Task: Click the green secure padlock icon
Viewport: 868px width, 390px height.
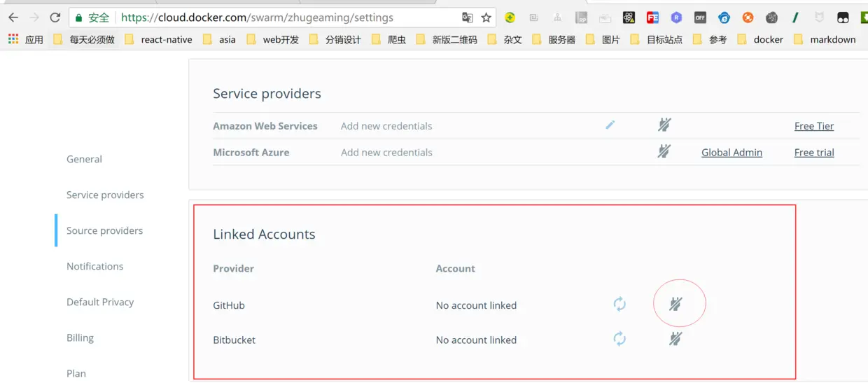Action: tap(79, 18)
